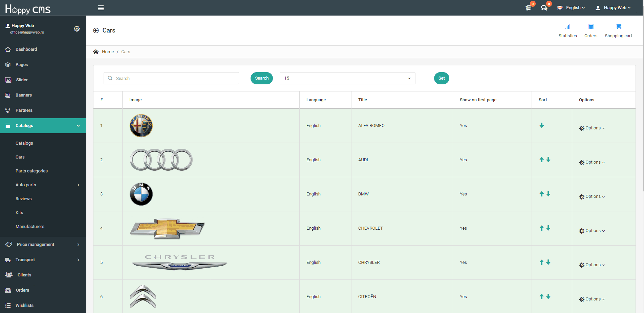Collapse the Catalogs sidebar section
644x313 pixels.
click(x=43, y=126)
